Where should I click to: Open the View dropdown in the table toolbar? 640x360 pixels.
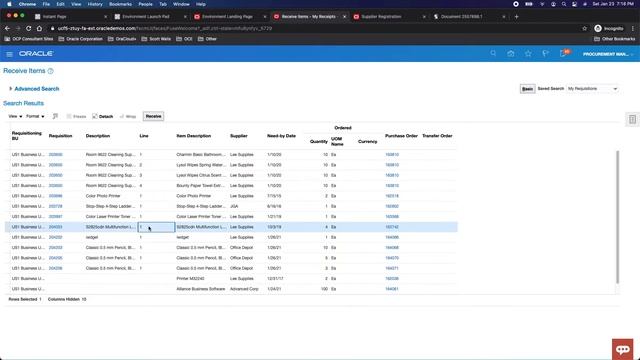pos(16,116)
